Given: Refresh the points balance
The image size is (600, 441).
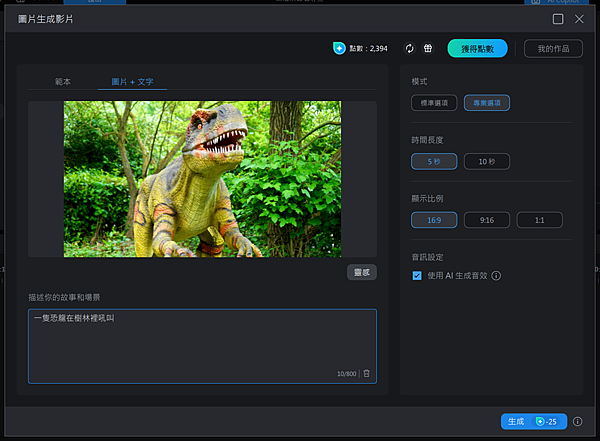Looking at the screenshot, I should click(x=409, y=49).
